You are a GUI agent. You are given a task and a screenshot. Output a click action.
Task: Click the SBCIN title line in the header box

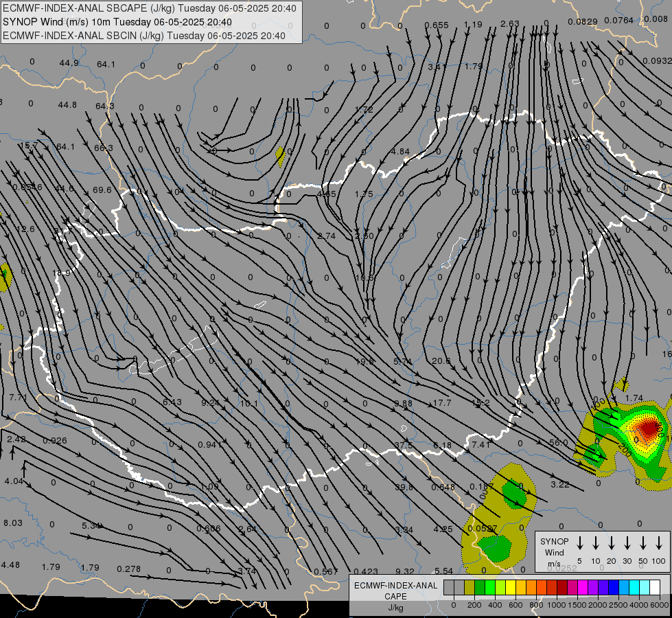[x=144, y=36]
